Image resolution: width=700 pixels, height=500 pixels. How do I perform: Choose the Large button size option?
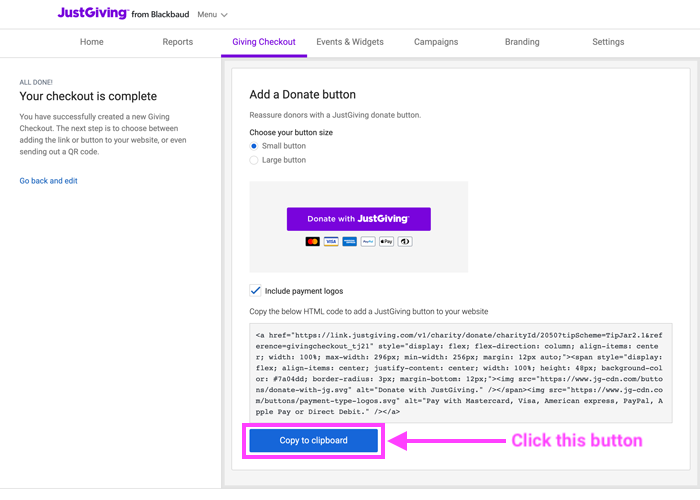tap(254, 160)
